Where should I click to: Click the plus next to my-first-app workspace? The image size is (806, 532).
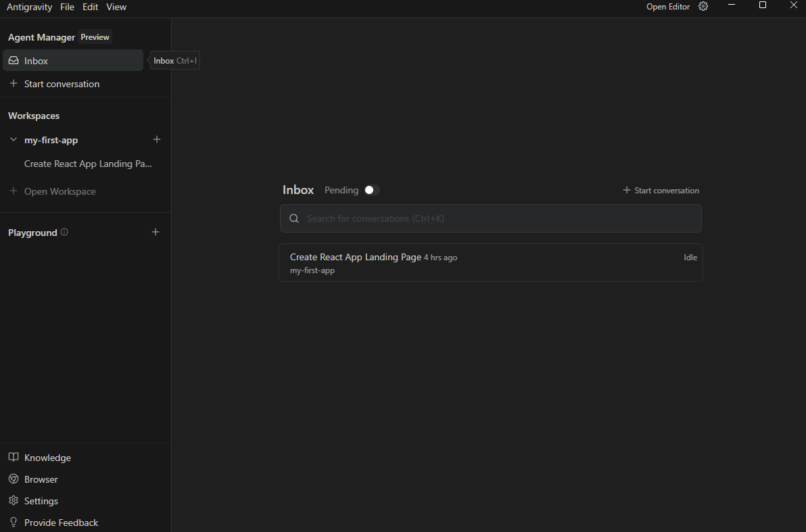[157, 139]
